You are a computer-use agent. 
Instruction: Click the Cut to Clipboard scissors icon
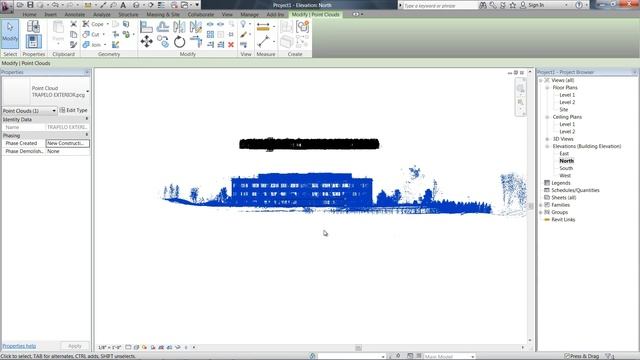pyautogui.click(x=73, y=24)
